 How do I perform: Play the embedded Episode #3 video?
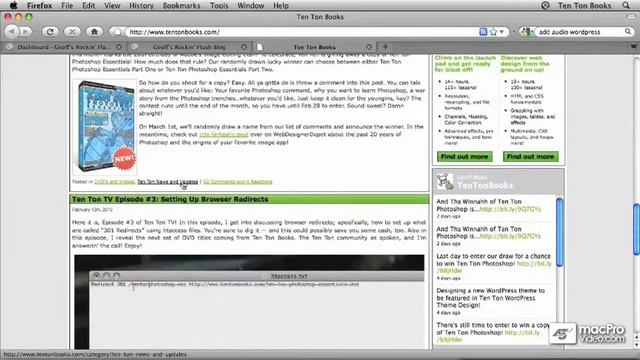249,302
